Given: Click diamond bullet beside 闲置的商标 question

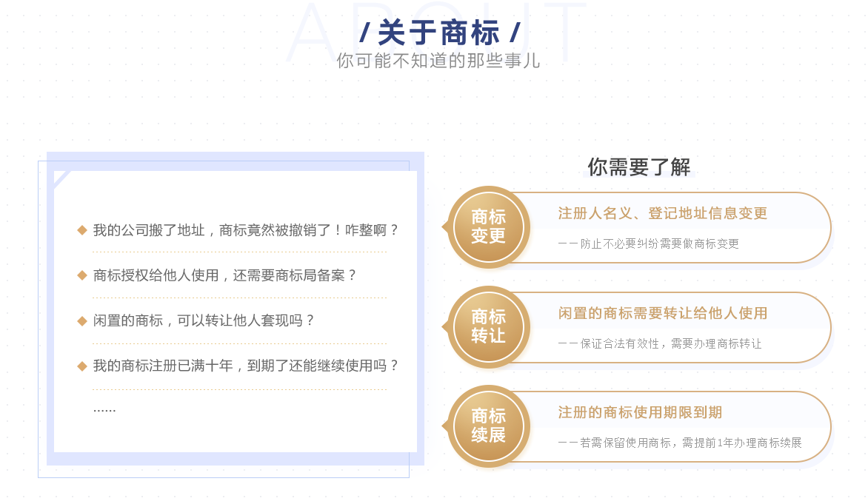Looking at the screenshot, I should point(82,320).
